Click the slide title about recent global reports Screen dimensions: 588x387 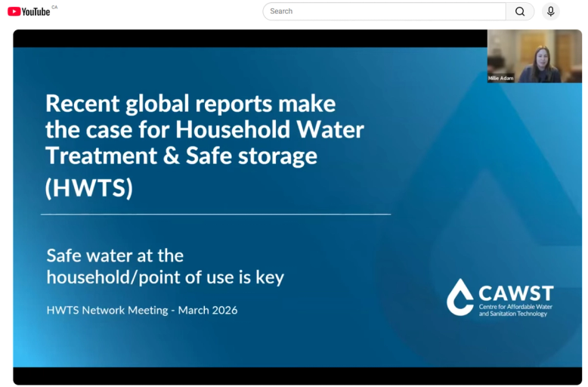coord(204,129)
